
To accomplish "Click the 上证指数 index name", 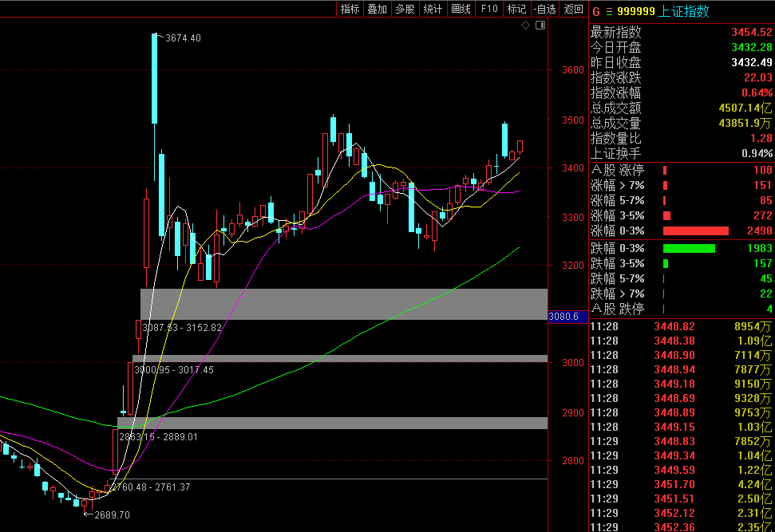I will pyautogui.click(x=684, y=12).
